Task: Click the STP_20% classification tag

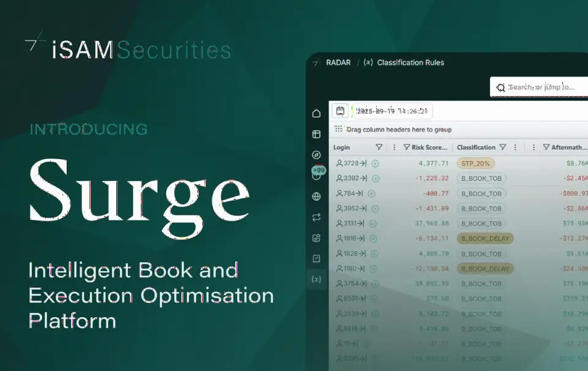Action: coord(475,163)
